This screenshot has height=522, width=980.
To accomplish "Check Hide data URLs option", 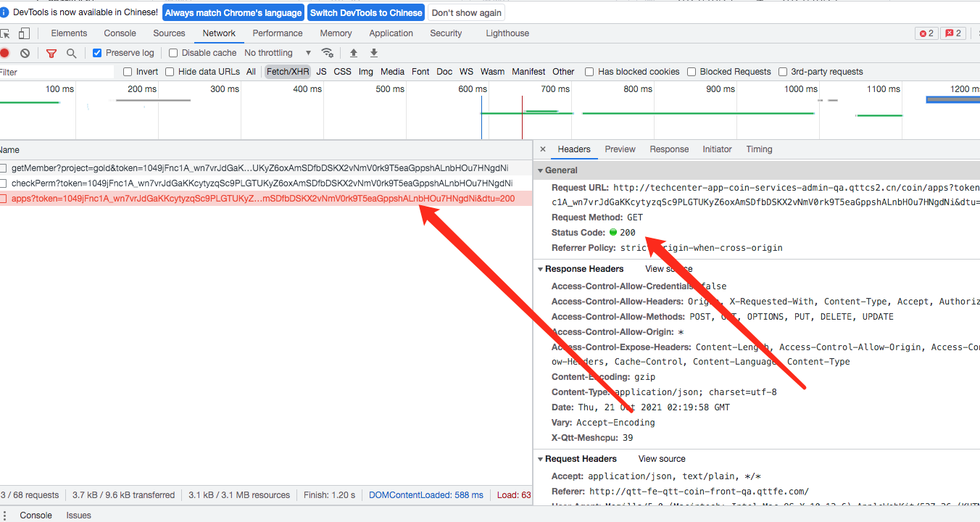I will (x=170, y=72).
